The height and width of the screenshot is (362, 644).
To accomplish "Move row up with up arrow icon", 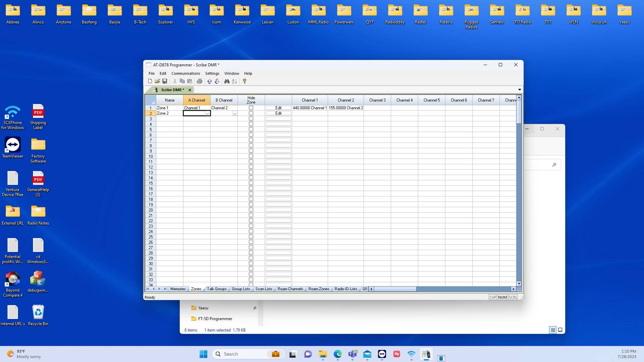I will pos(210,81).
